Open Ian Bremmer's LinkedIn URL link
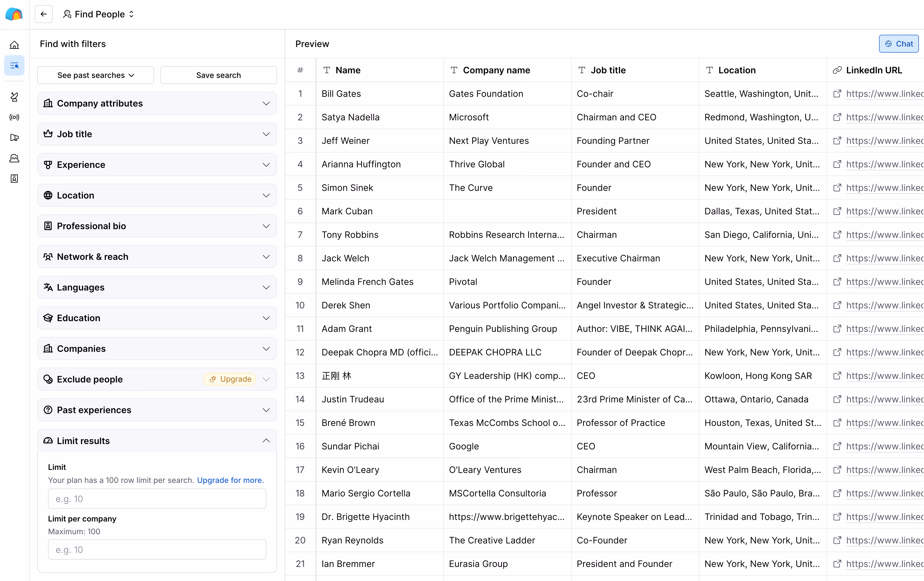This screenshot has width=924, height=581. pos(884,563)
